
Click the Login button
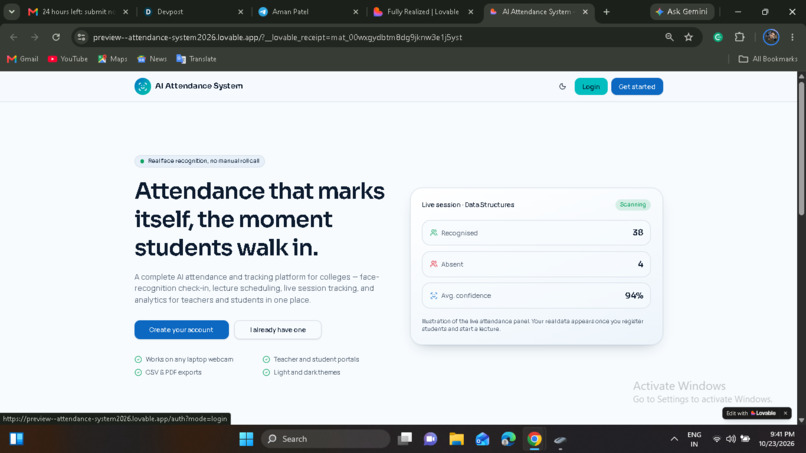[x=591, y=86]
